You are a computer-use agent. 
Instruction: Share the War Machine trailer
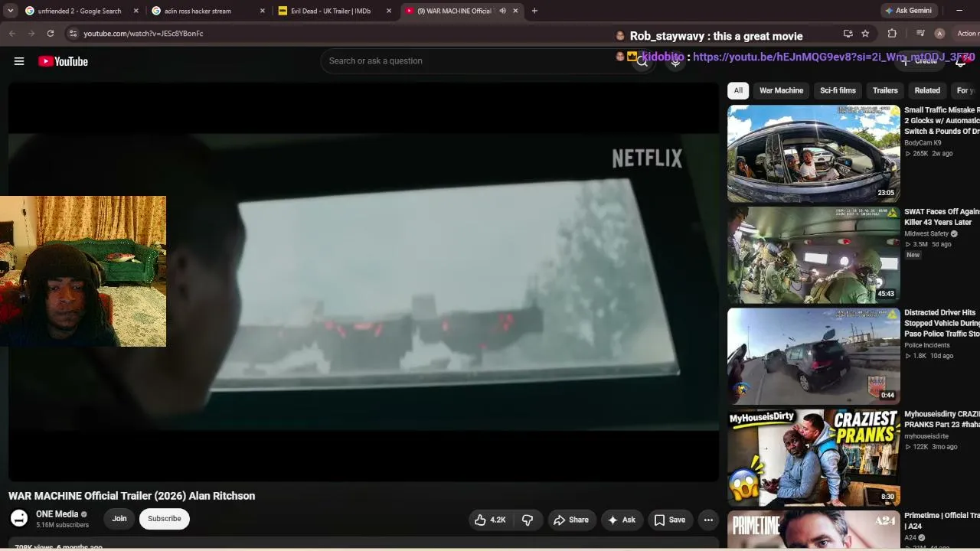coord(571,520)
